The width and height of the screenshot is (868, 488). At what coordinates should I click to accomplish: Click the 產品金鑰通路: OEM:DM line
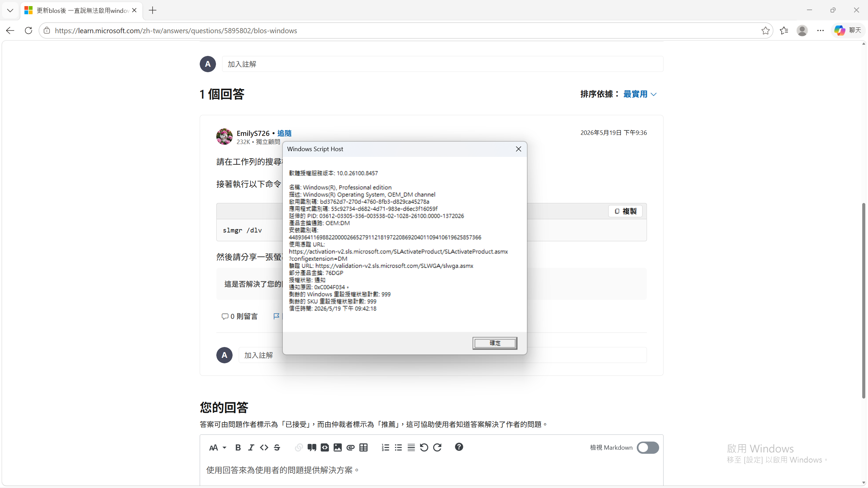319,223
